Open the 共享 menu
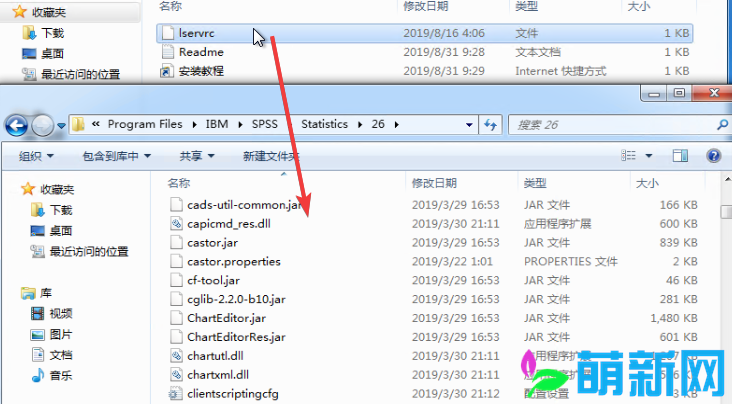 pos(197,156)
